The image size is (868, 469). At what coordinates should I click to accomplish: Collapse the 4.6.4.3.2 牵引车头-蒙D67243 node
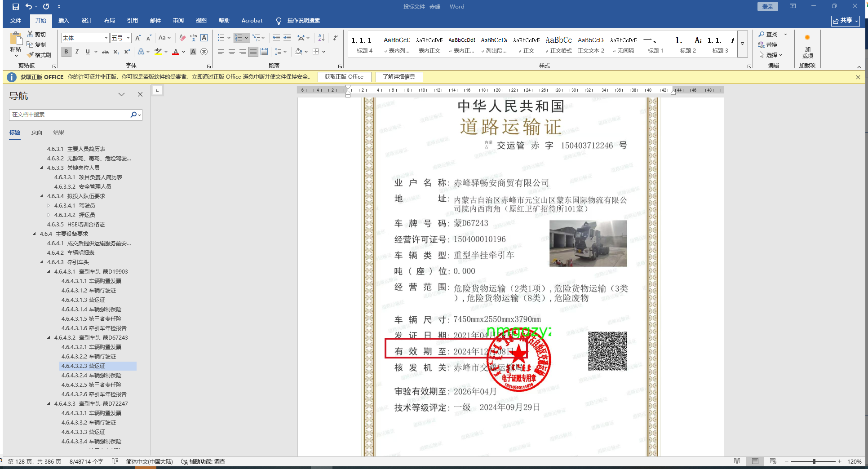coord(49,338)
